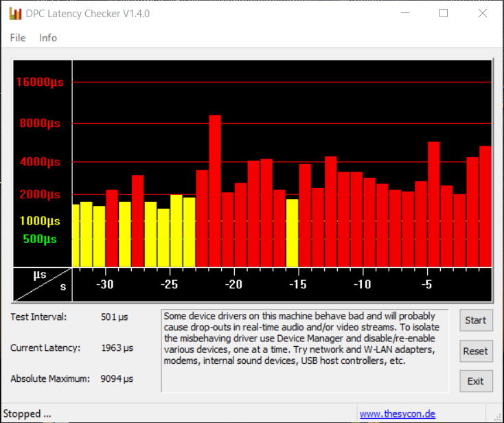Click the -5 time axis label

point(426,284)
